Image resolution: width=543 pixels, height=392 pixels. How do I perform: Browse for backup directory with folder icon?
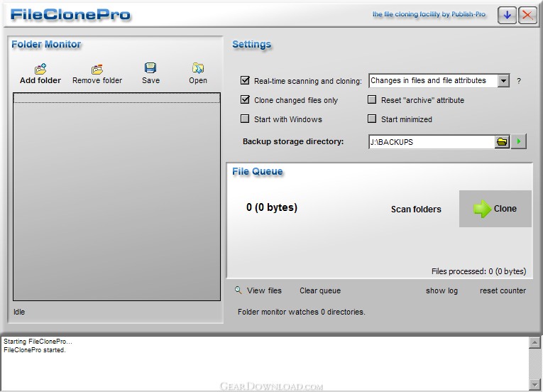[502, 141]
